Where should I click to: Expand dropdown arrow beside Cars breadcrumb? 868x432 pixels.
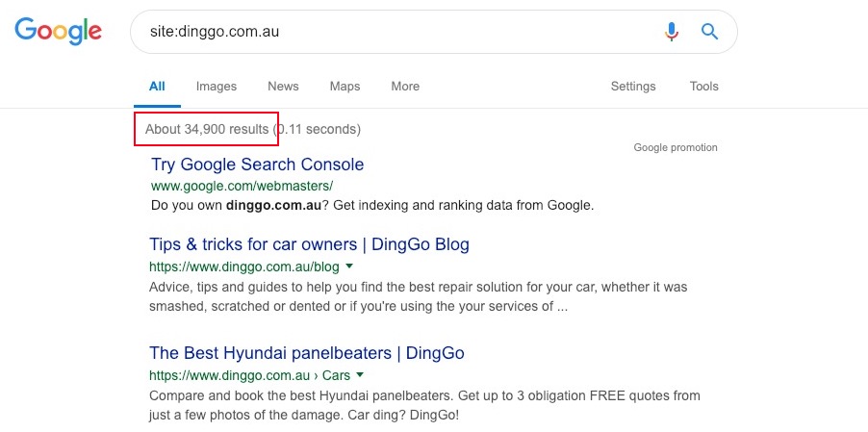(360, 375)
